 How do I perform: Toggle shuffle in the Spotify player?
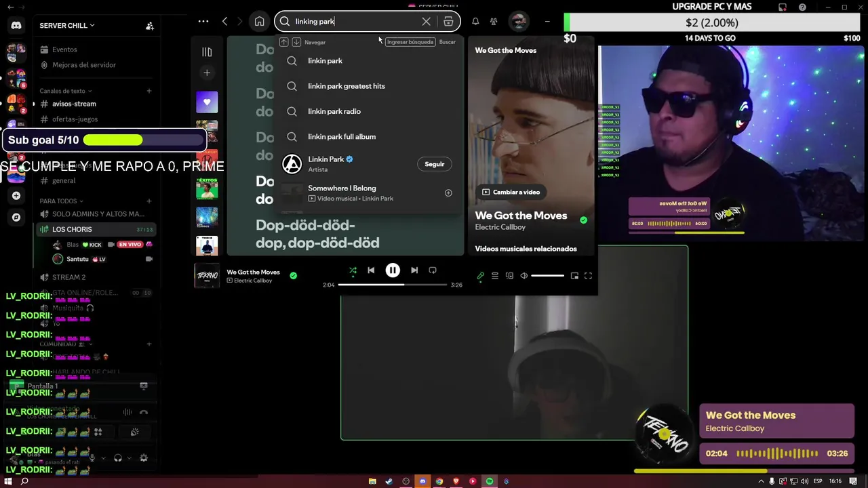tap(353, 270)
